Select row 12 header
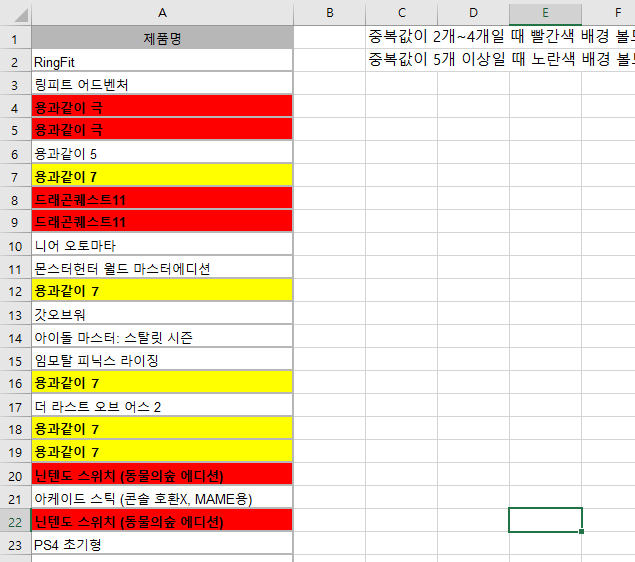Image resolution: width=635 pixels, height=562 pixels. click(x=15, y=290)
